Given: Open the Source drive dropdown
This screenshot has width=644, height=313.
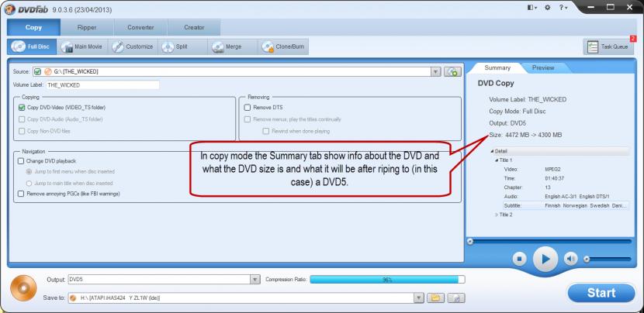Looking at the screenshot, I should point(436,72).
